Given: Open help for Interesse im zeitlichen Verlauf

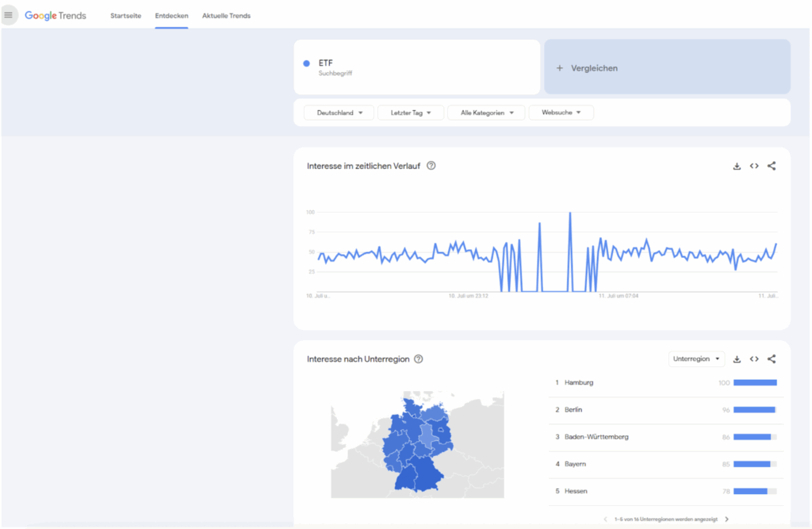Looking at the screenshot, I should [431, 166].
